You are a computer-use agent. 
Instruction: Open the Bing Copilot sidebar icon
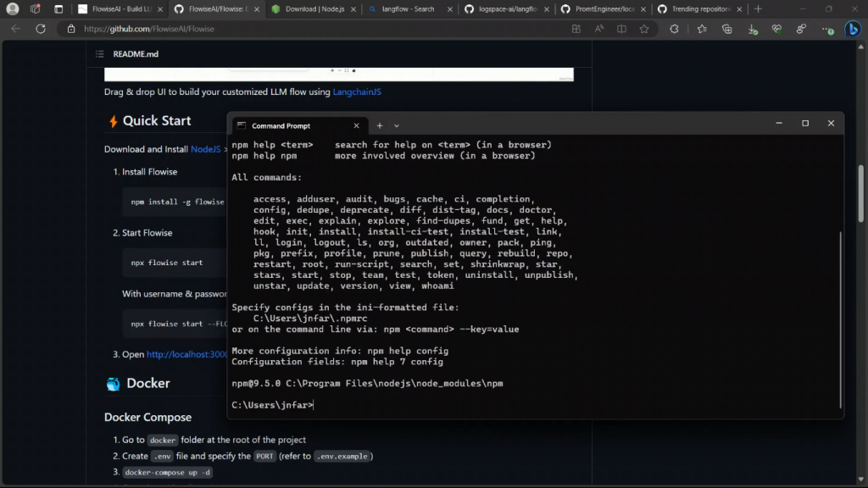click(x=852, y=29)
